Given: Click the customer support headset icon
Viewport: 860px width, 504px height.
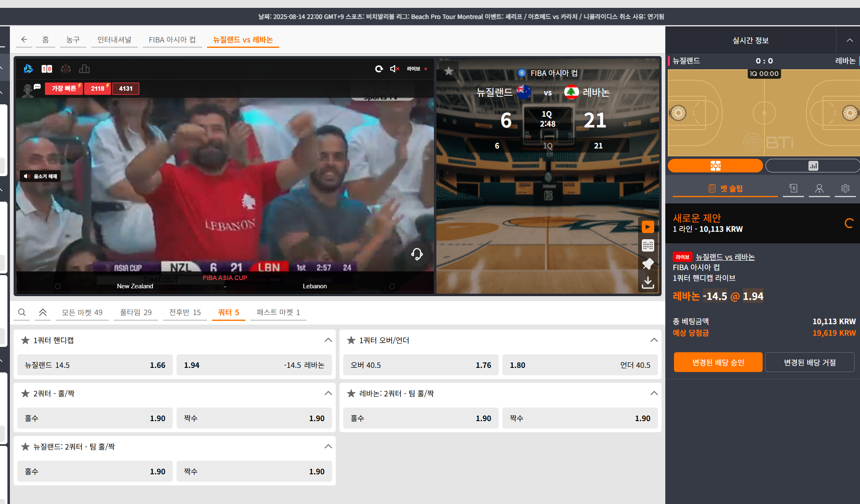Looking at the screenshot, I should 417,254.
